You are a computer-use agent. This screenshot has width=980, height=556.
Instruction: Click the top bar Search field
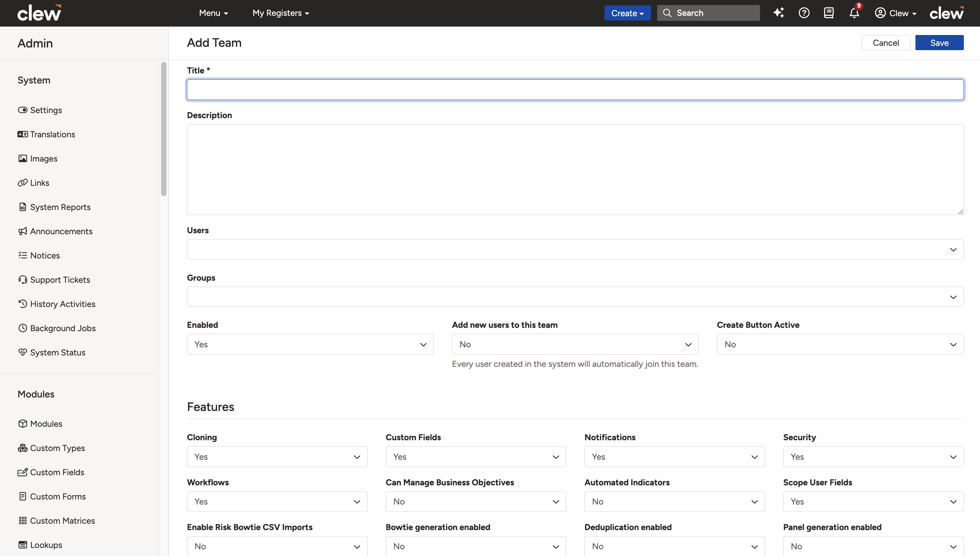(708, 13)
